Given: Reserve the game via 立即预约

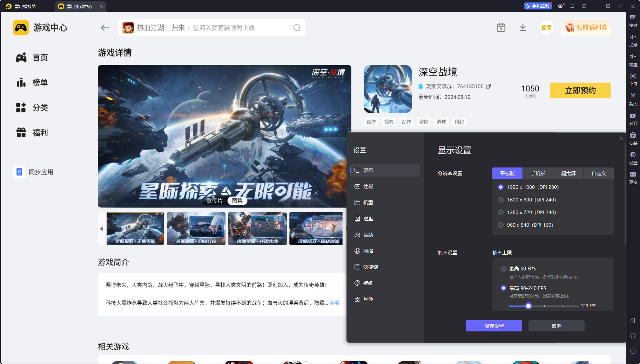Looking at the screenshot, I should click(x=580, y=90).
